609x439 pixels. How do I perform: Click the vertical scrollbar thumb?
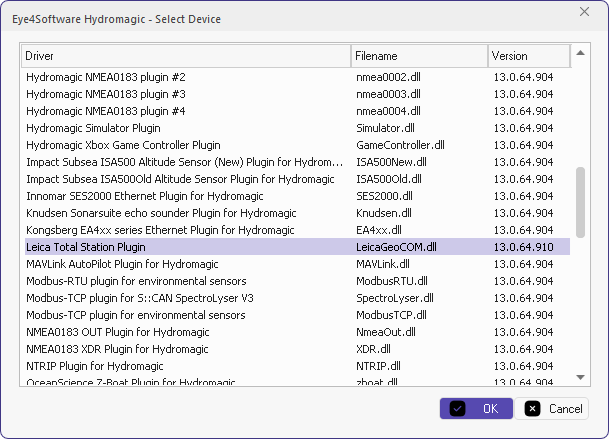(580, 202)
